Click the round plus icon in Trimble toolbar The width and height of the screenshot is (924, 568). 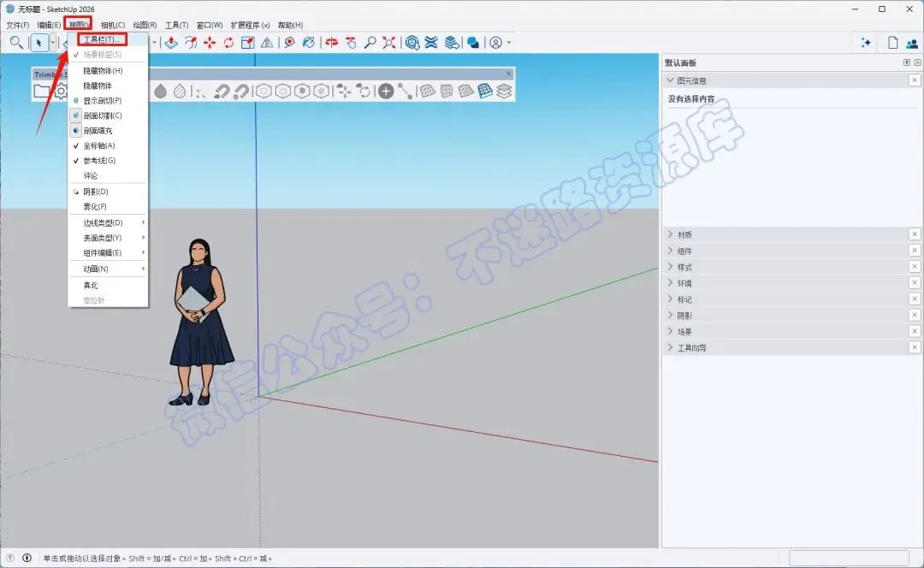[x=386, y=91]
